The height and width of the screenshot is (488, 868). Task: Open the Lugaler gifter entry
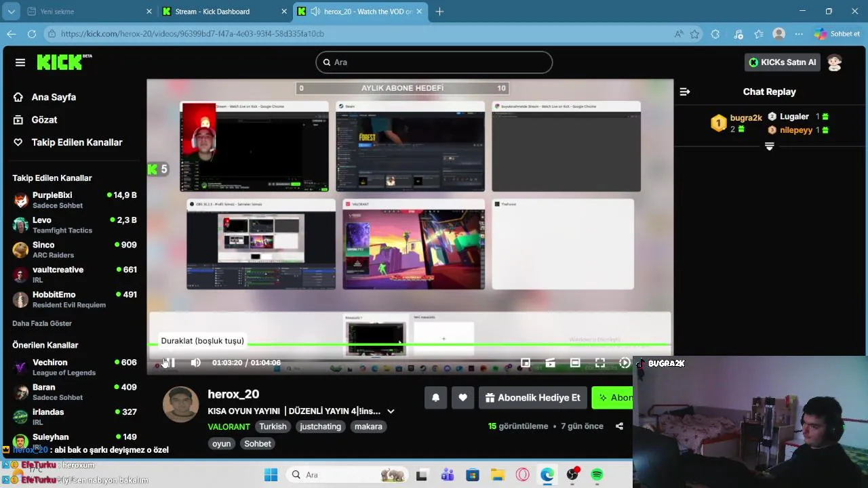(x=797, y=117)
